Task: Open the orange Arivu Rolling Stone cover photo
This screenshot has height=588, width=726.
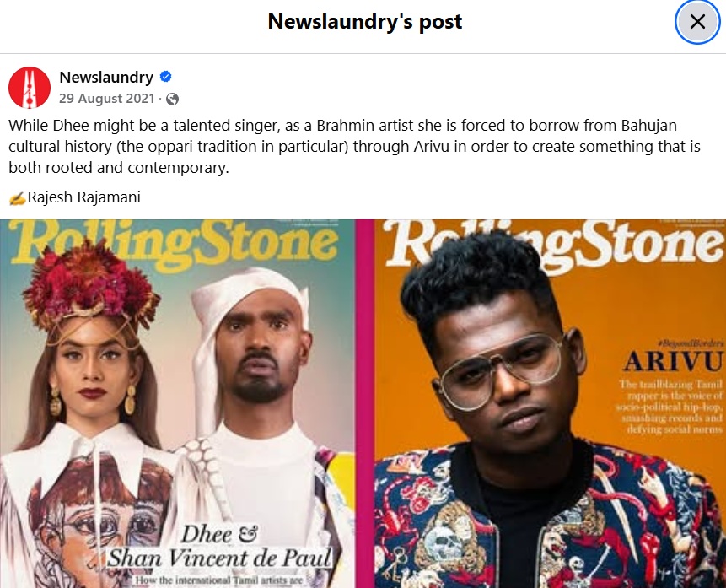Action: pos(550,403)
